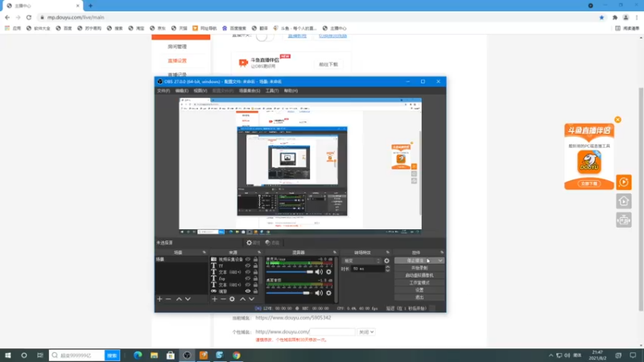This screenshot has height=362, width=644.
Task: Show hidden system tray icons chevron
Action: (551, 356)
